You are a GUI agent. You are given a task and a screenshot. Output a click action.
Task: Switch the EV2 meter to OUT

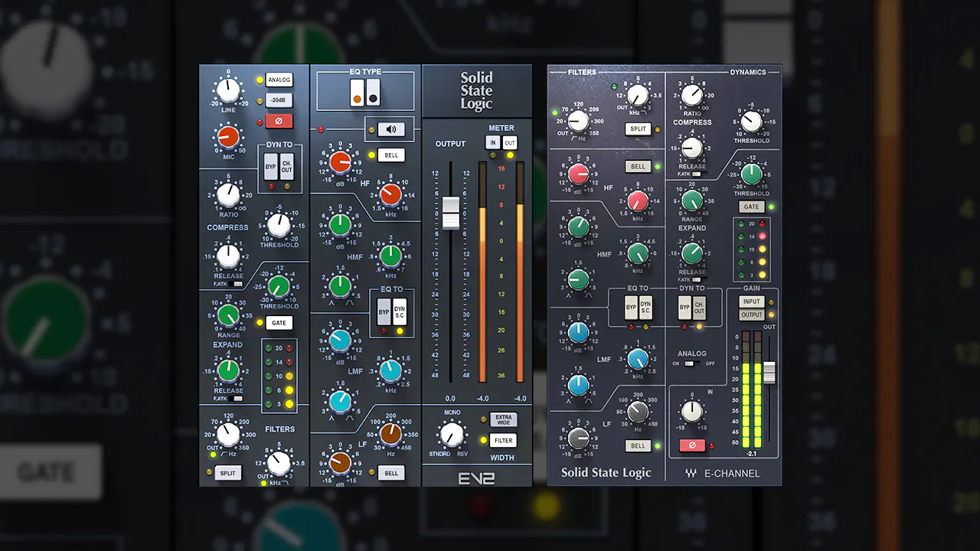pos(510,143)
